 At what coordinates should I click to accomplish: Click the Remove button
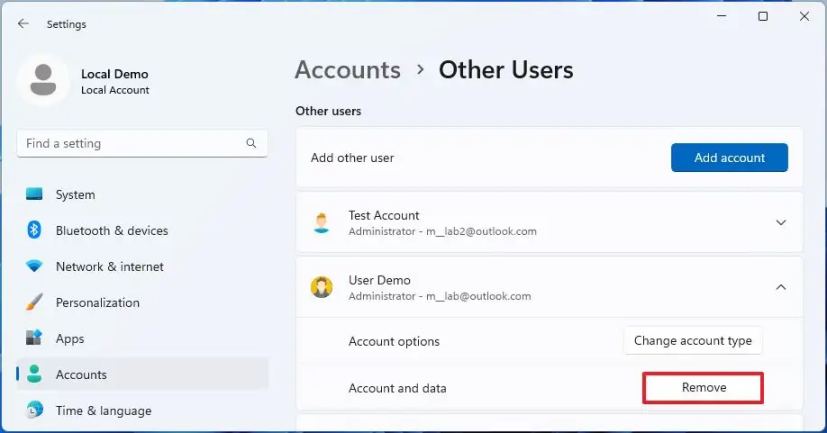coord(703,388)
